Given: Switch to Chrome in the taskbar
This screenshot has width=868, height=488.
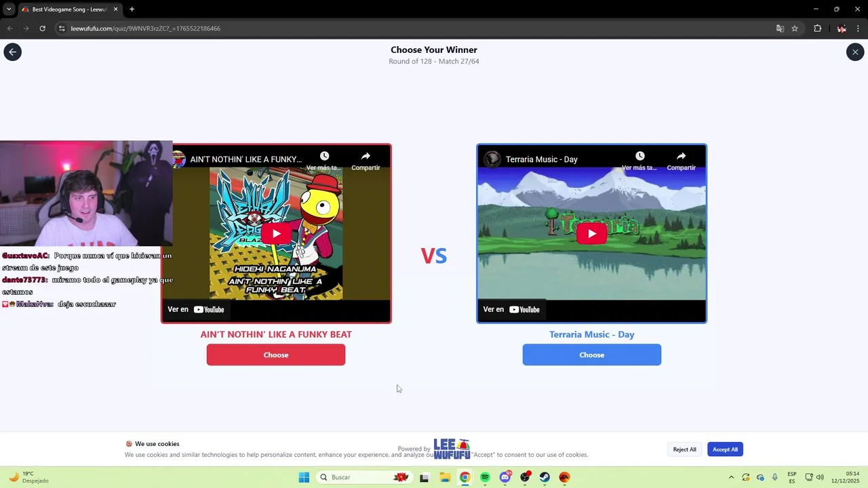Looking at the screenshot, I should click(465, 477).
